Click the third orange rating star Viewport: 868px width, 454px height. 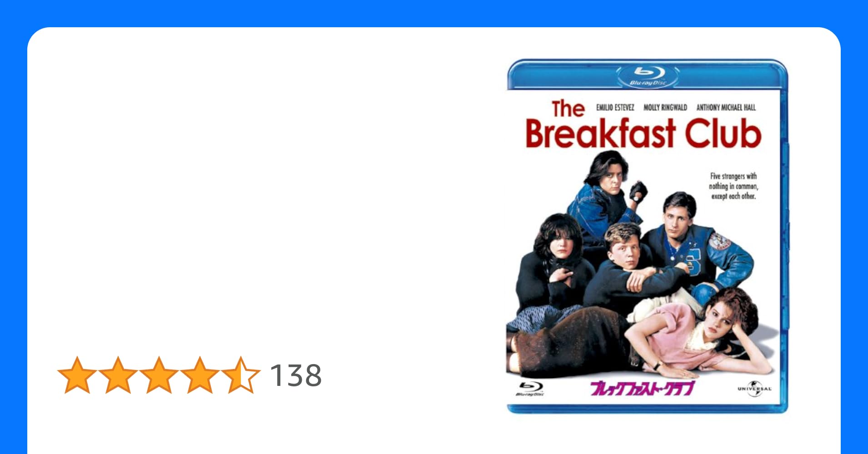tap(159, 375)
